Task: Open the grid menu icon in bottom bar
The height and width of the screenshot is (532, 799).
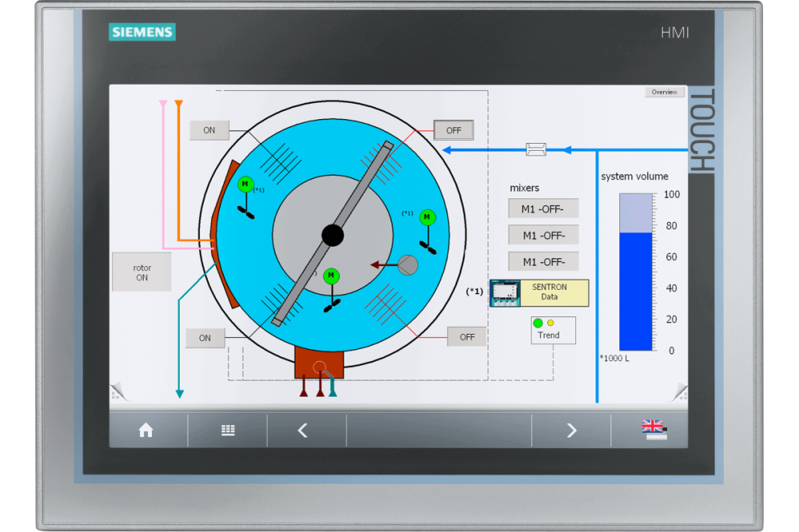Action: 228,431
